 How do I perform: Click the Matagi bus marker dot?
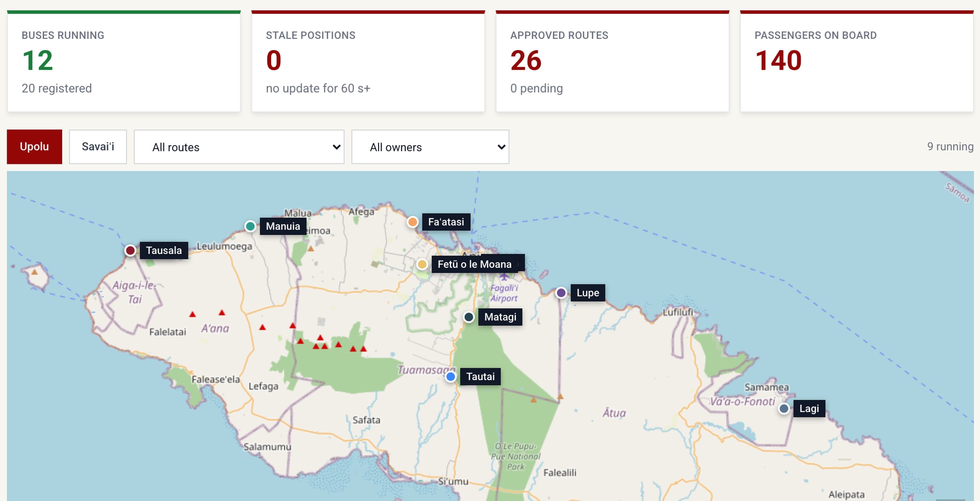point(469,317)
